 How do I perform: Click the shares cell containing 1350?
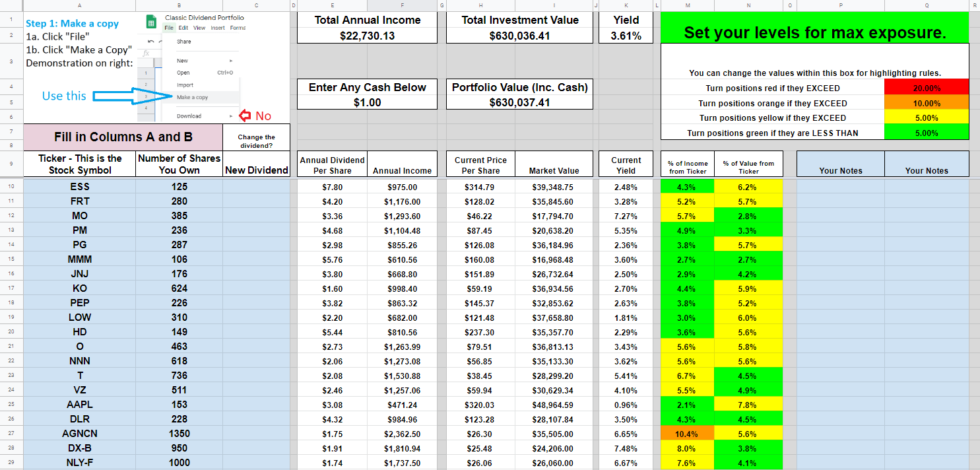coord(179,434)
